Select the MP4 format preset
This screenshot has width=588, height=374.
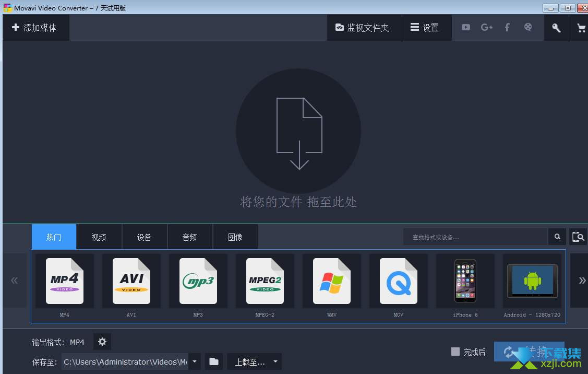pyautogui.click(x=65, y=286)
